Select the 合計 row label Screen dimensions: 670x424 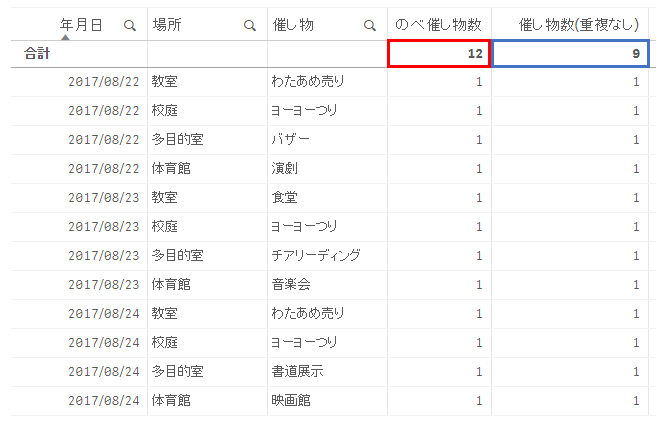click(x=37, y=53)
